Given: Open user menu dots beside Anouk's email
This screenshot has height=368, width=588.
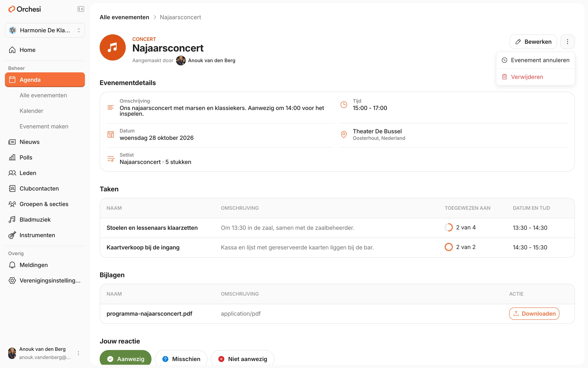Looking at the screenshot, I should (78, 353).
